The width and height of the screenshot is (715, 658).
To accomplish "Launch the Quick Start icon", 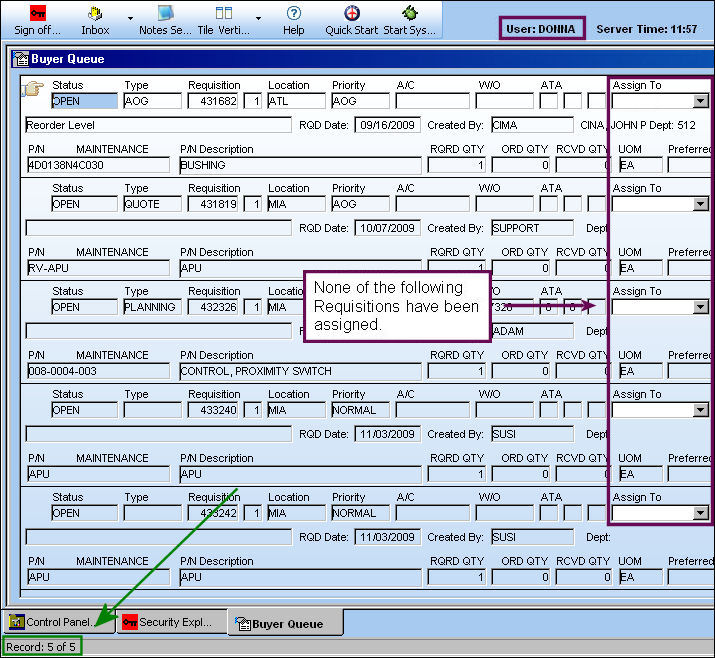I will click(x=352, y=13).
